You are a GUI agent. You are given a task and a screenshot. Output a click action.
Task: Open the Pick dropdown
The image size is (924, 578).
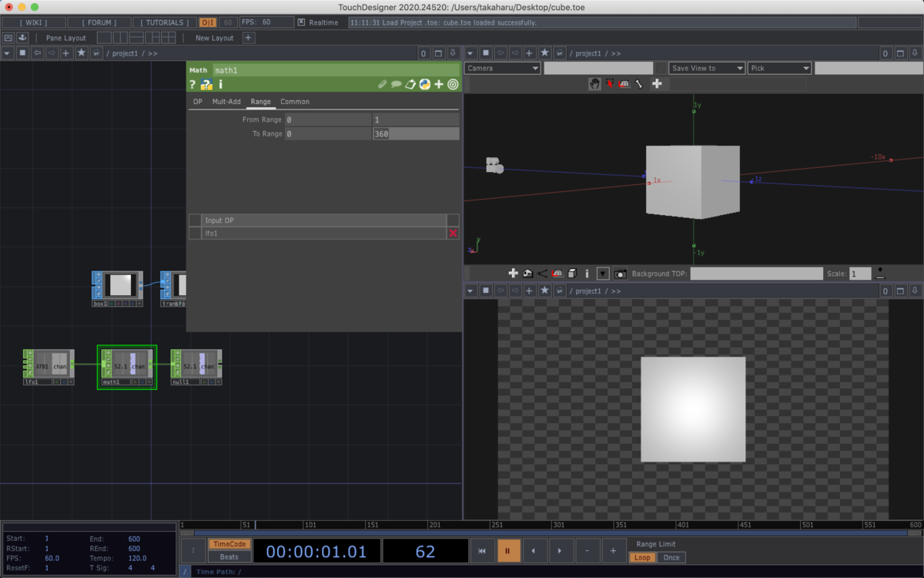pos(779,68)
